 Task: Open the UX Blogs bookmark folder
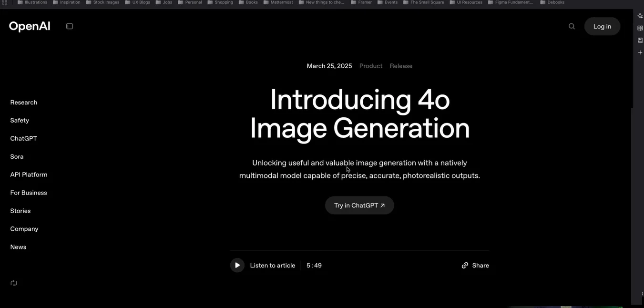point(138,2)
